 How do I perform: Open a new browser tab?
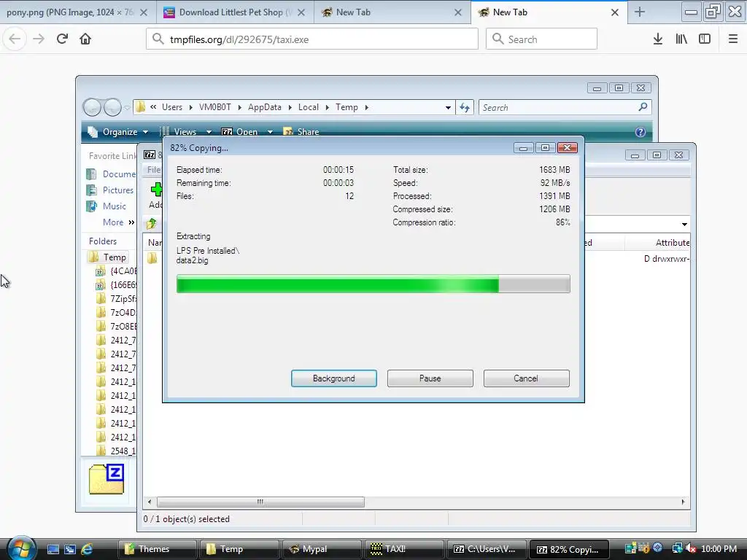tap(640, 12)
